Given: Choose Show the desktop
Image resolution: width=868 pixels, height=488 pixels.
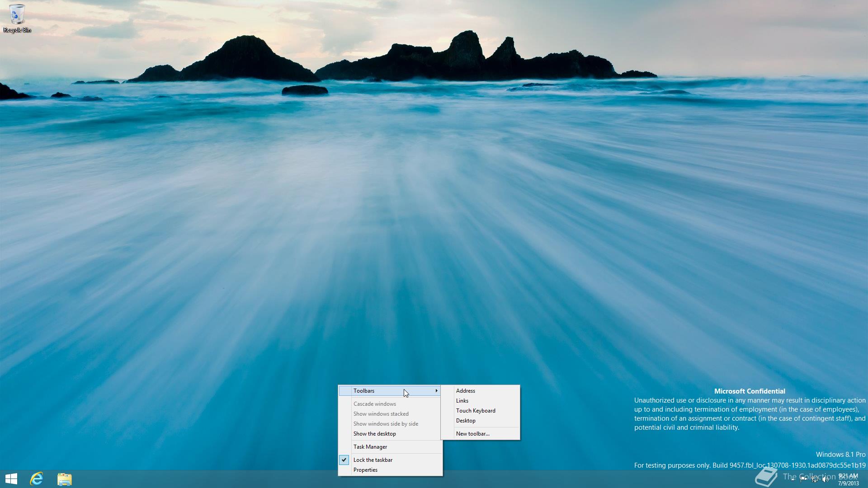Looking at the screenshot, I should point(390,434).
